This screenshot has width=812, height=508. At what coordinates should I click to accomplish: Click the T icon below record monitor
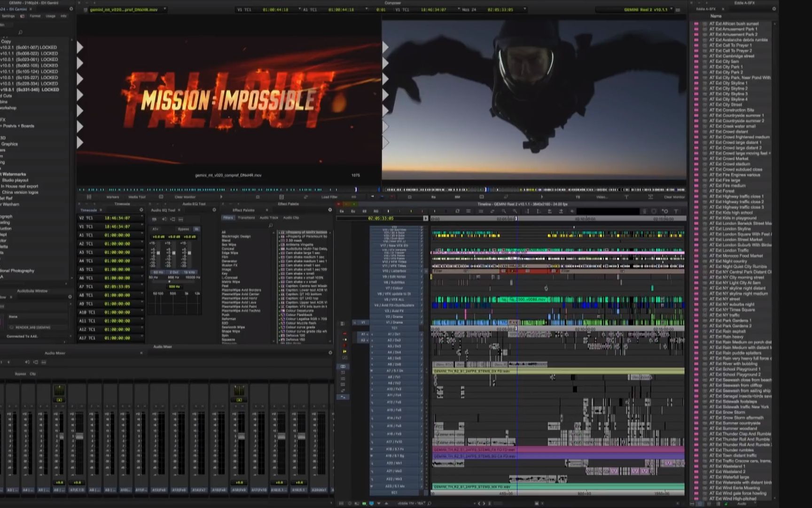click(626, 197)
